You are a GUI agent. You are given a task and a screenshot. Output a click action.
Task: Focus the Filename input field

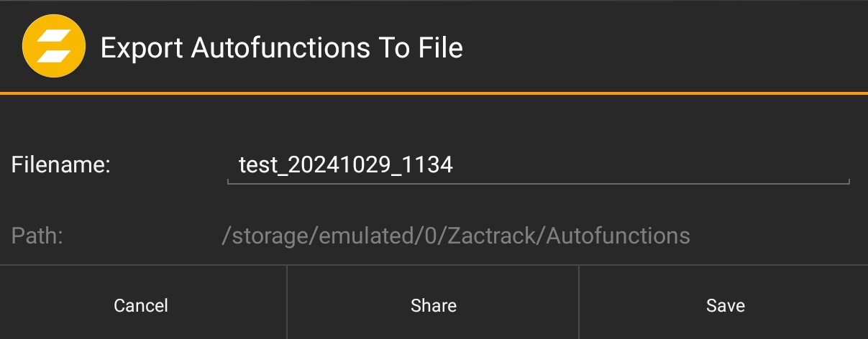click(x=538, y=166)
